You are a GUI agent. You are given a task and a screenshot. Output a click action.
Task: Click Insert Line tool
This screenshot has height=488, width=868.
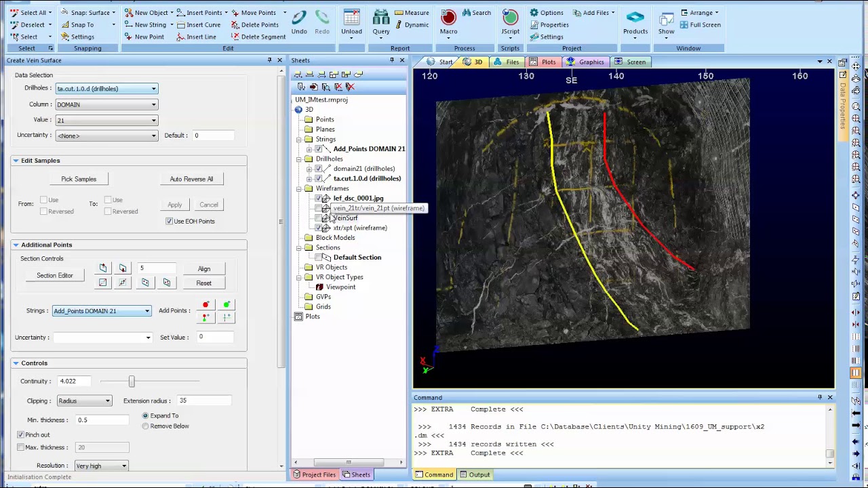(196, 37)
